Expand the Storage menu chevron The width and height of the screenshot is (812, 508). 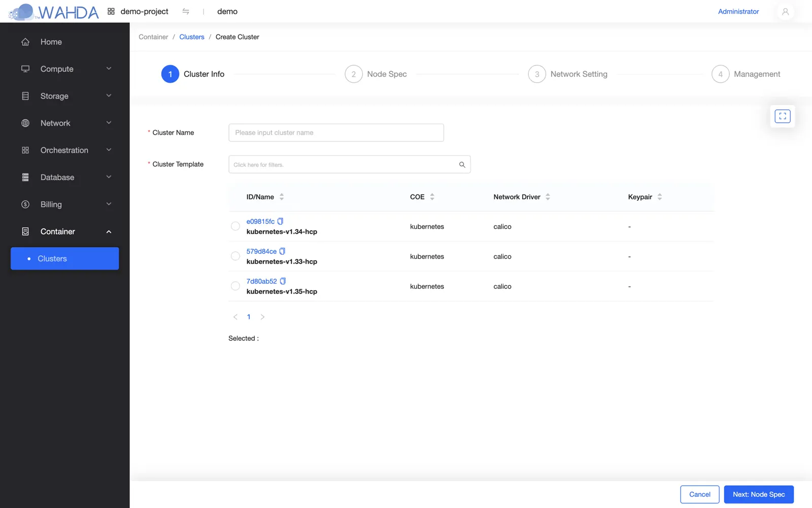coord(109,96)
